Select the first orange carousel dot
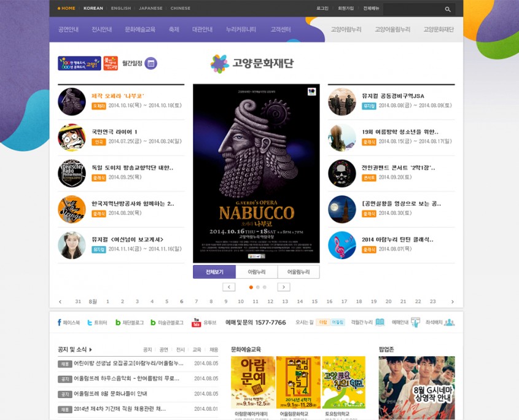Image resolution: width=519 pixels, height=420 pixels. click(x=251, y=287)
